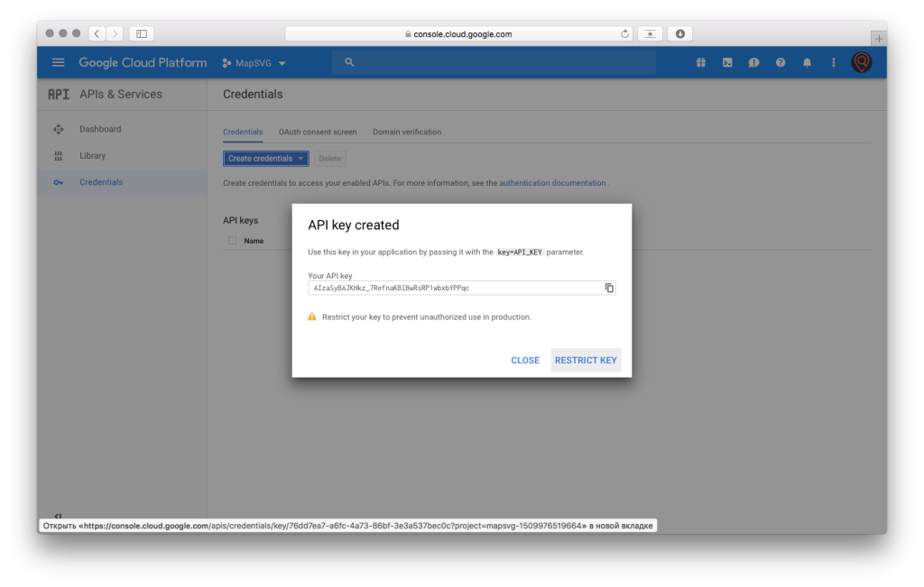Click Safari reload page icon

click(624, 34)
